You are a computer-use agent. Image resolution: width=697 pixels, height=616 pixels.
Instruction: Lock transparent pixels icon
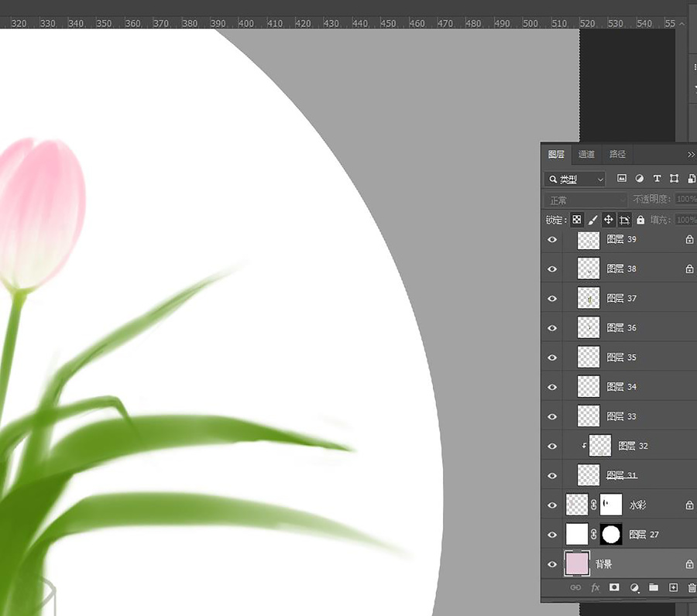pos(576,220)
